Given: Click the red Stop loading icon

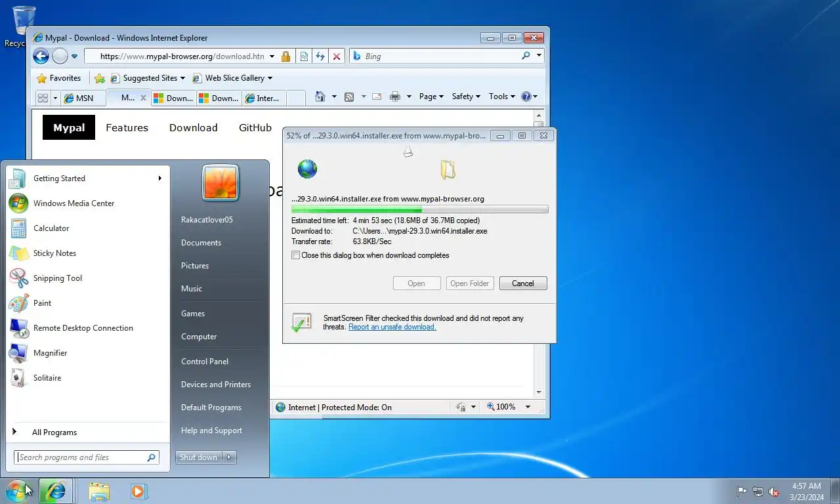Looking at the screenshot, I should coord(337,56).
